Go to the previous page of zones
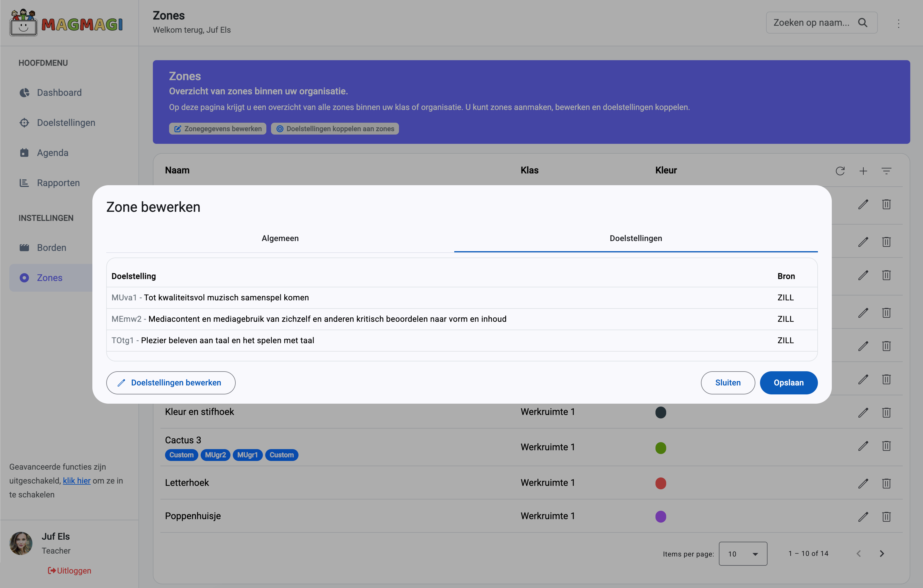This screenshot has height=588, width=923. click(859, 554)
